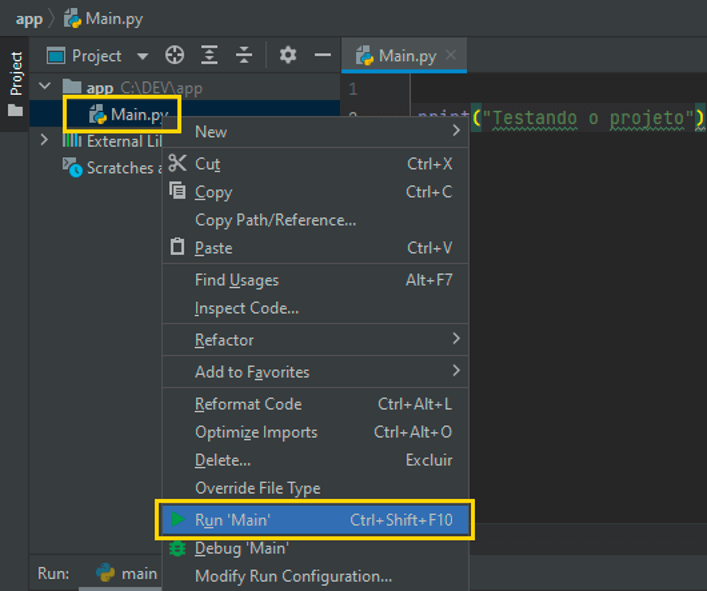
Task: Choose Copy in the context menu
Action: [315, 192]
